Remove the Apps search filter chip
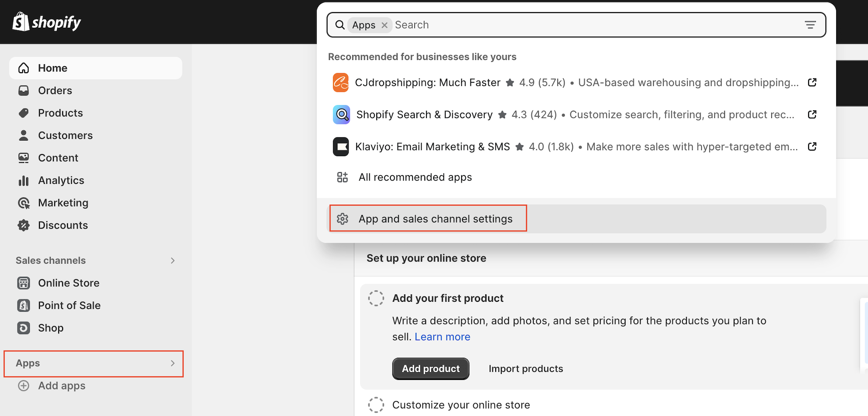This screenshot has height=416, width=868. click(x=385, y=25)
